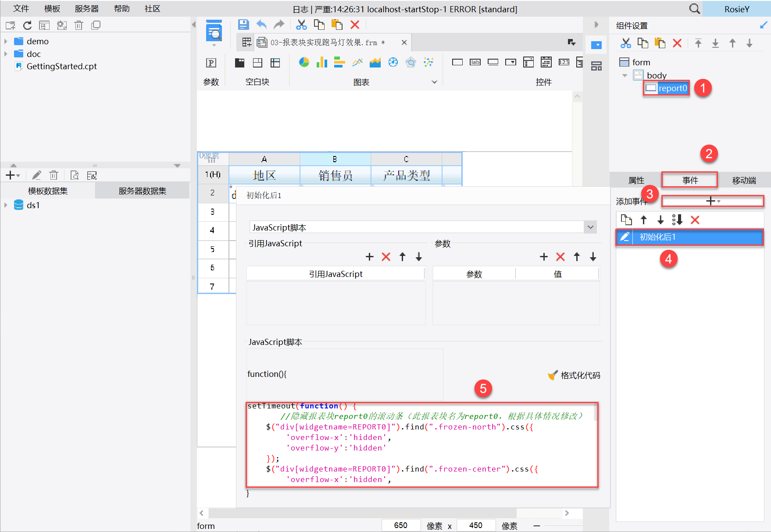Select the combo box widget icon

[x=510, y=62]
